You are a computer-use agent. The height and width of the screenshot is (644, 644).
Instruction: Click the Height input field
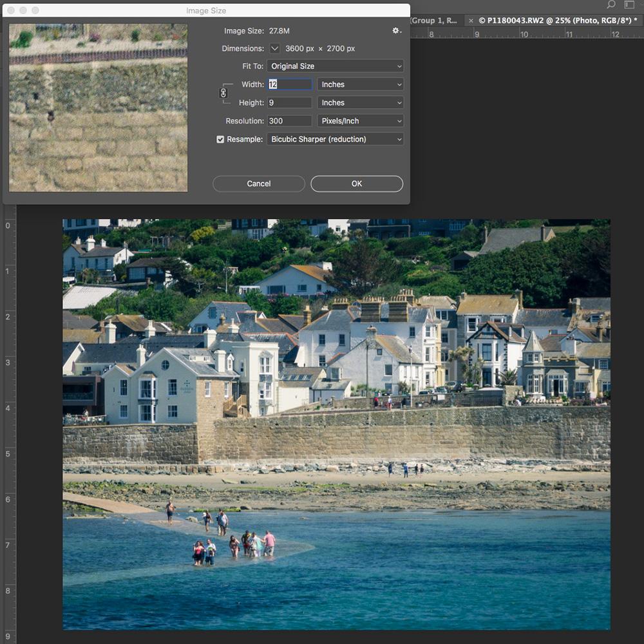pos(290,102)
